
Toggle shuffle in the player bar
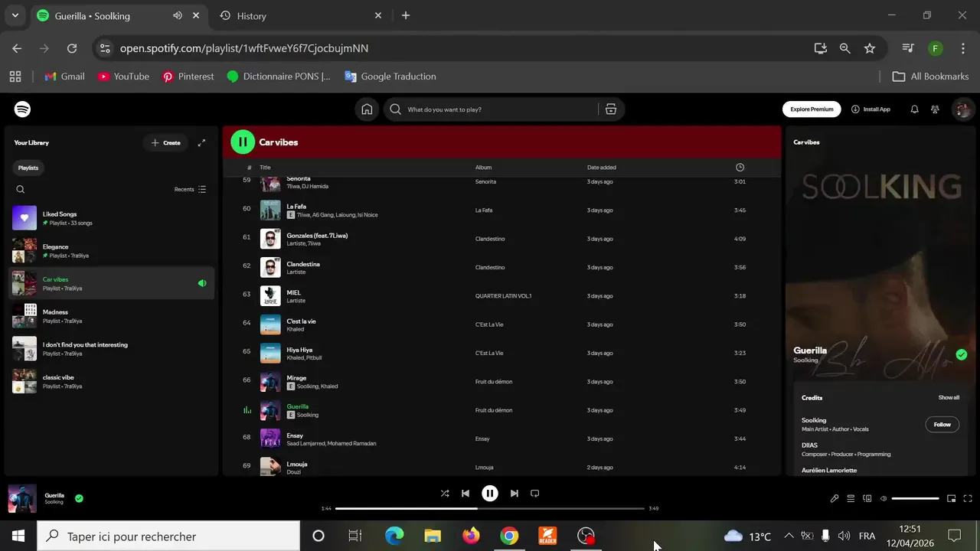[445, 494]
